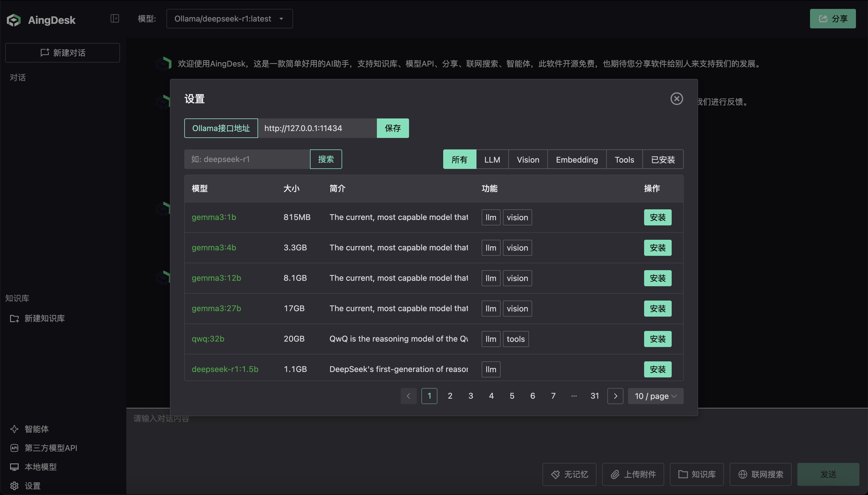Open the gemma3:27b model link
This screenshot has width=868, height=495.
[x=216, y=308]
